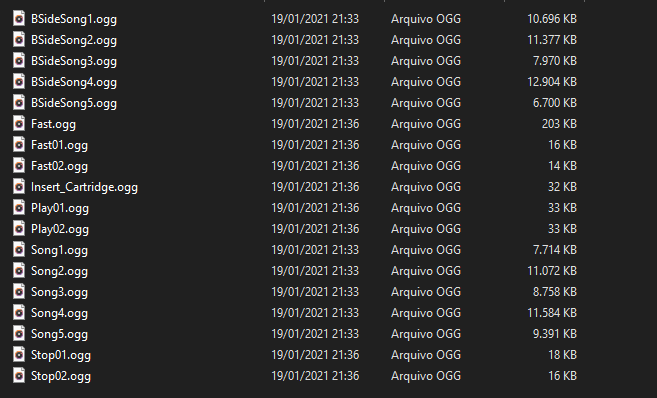Click the Song1.ogg file name
Image resolution: width=657 pixels, height=398 pixels.
tap(59, 250)
